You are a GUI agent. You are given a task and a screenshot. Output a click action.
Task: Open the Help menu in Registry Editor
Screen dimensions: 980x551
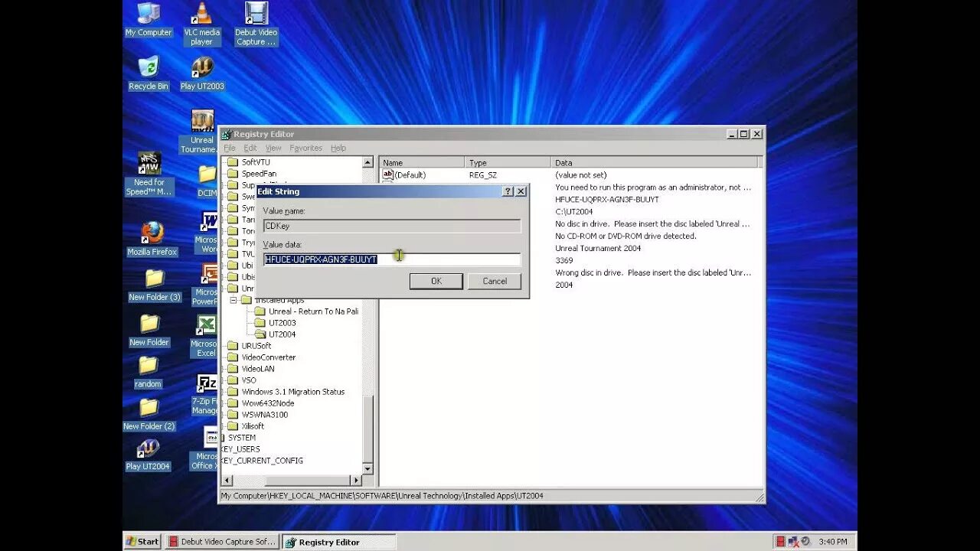click(338, 148)
